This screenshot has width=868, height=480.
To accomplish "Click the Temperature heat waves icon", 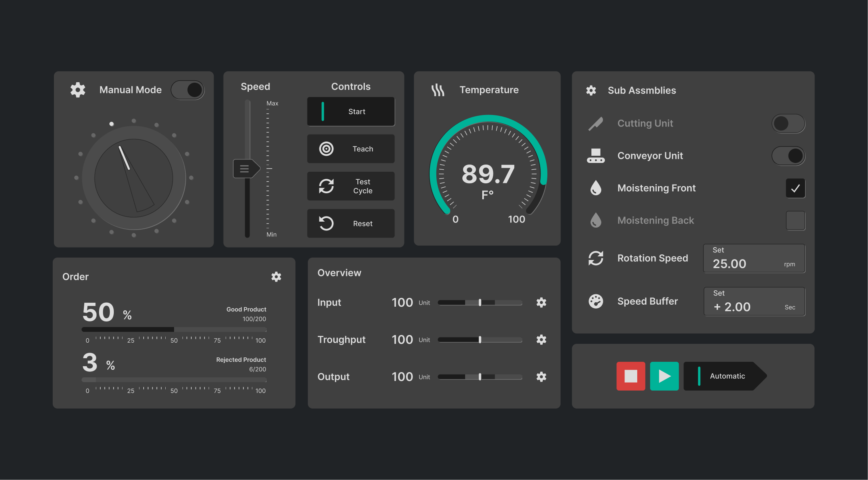I will click(x=438, y=90).
